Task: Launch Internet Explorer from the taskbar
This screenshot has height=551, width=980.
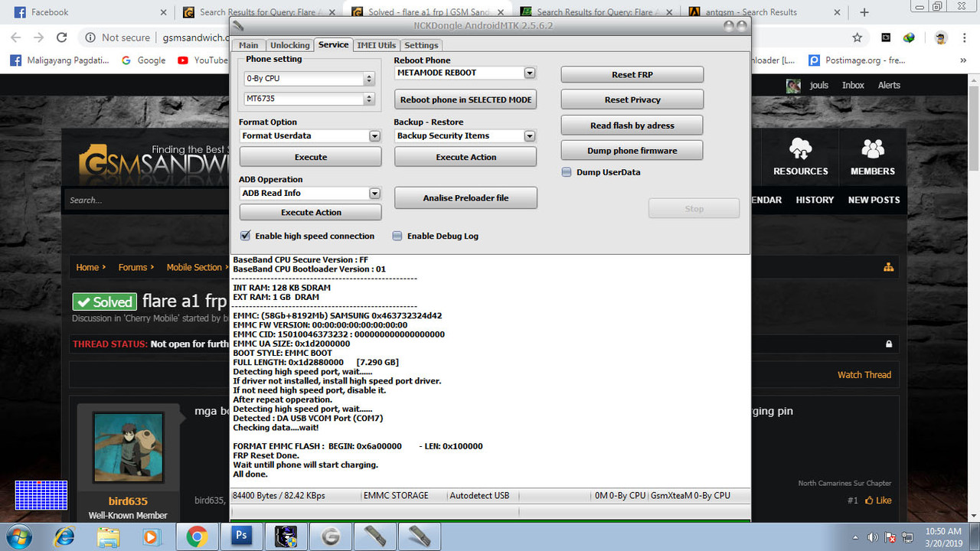Action: [65, 536]
